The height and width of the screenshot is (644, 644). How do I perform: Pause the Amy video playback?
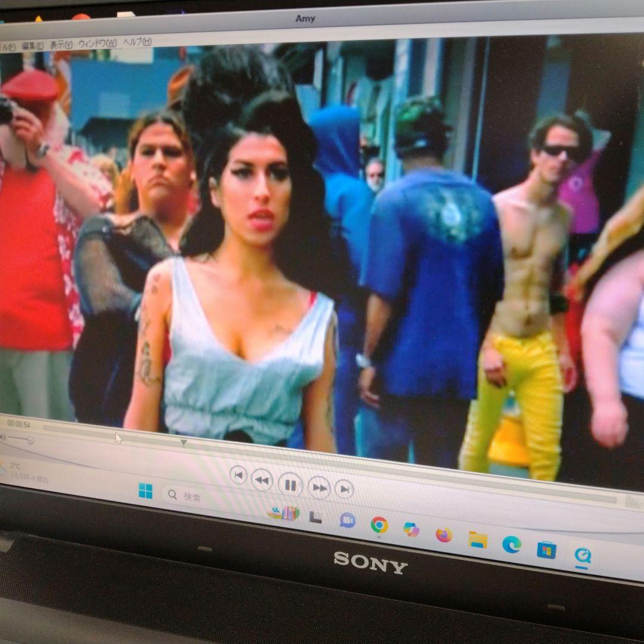[292, 486]
